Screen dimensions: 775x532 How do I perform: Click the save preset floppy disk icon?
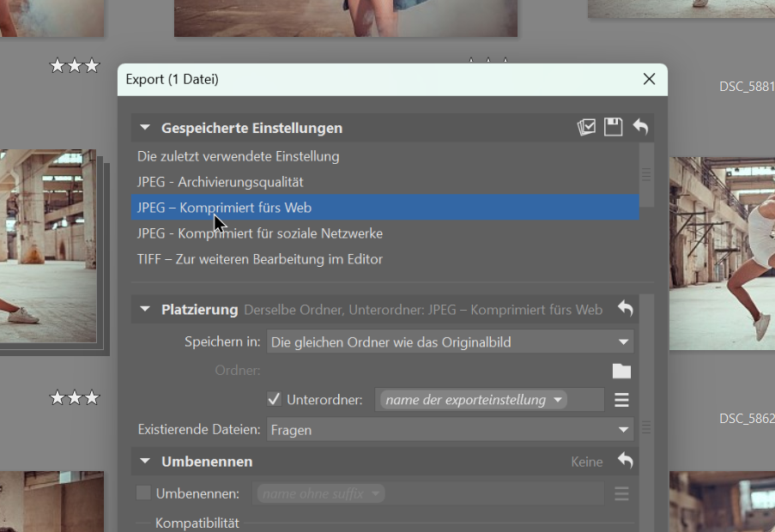(613, 128)
